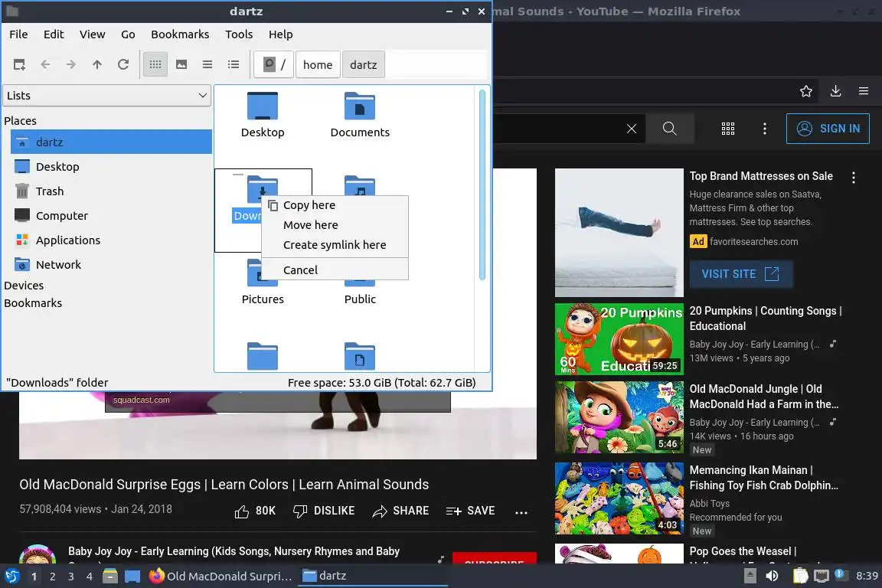Open the 20 Pumpkins video thumbnail
This screenshot has height=588, width=882.
click(619, 339)
